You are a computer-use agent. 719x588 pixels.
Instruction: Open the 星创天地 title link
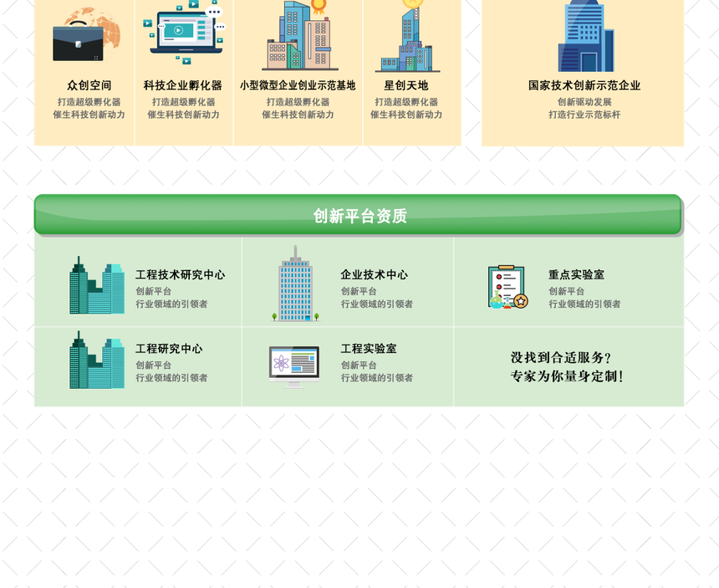click(x=405, y=85)
